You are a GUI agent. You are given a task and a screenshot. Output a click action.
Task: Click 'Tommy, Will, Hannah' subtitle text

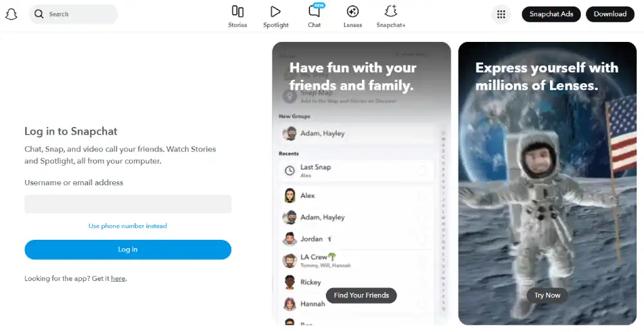(x=325, y=266)
